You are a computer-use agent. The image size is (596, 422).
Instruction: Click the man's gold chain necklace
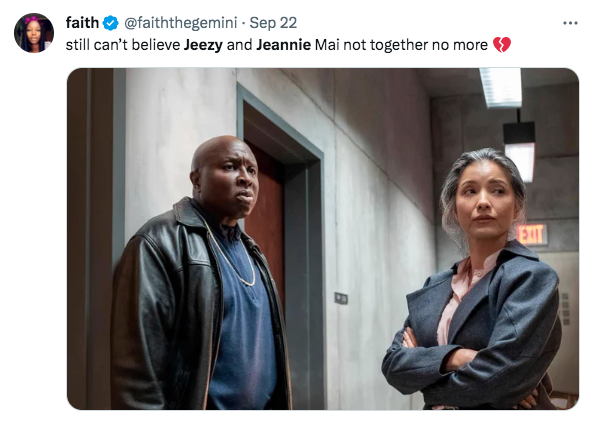tap(233, 255)
